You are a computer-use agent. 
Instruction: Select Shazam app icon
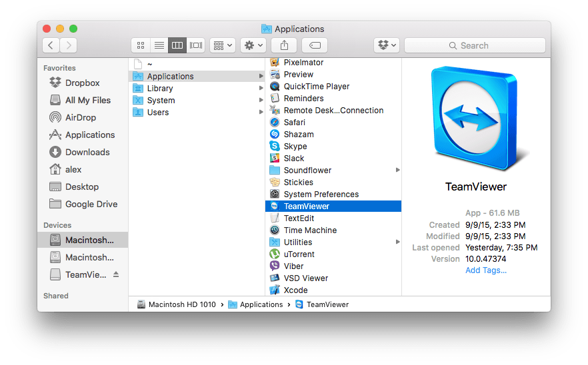coord(275,134)
